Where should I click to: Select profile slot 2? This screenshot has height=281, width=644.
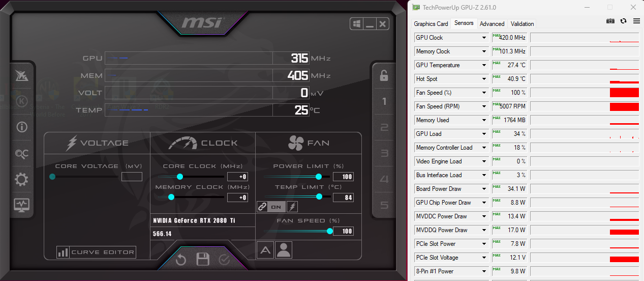click(x=384, y=127)
